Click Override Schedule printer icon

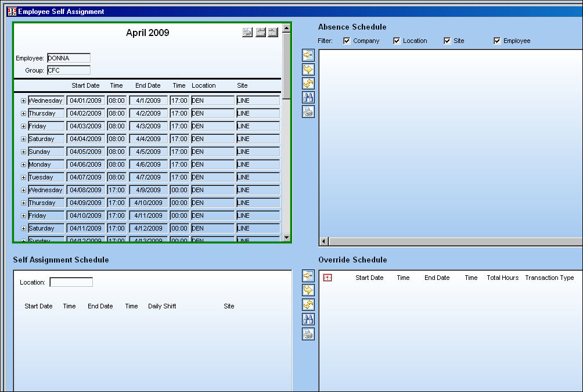pos(308,334)
